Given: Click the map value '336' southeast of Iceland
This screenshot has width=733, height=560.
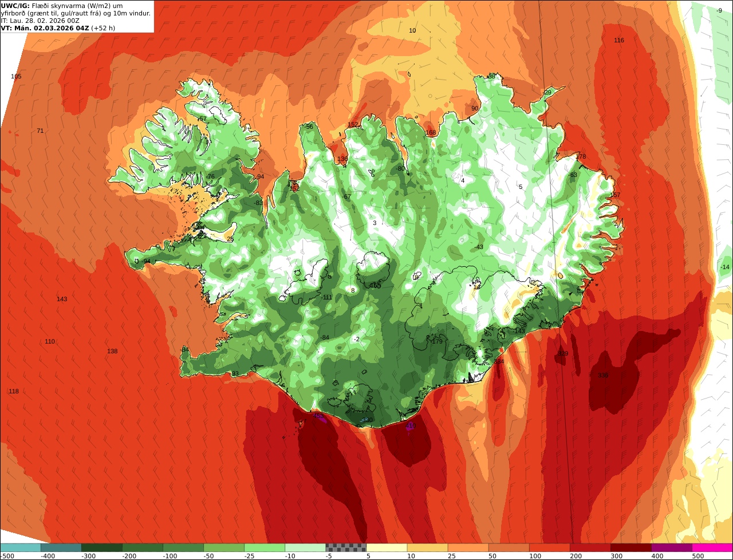Looking at the screenshot, I should pos(603,376).
